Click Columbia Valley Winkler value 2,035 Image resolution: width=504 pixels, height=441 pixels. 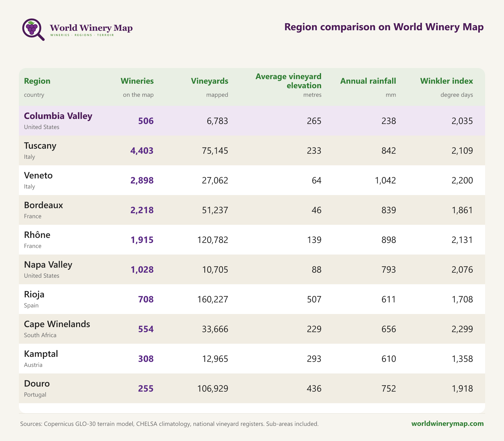point(462,121)
